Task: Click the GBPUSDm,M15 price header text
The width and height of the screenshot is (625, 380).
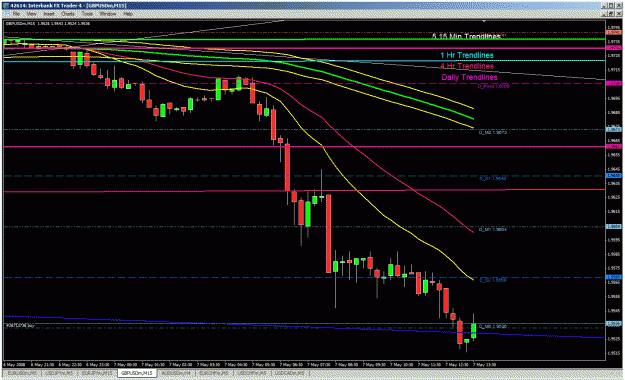Action: pyautogui.click(x=47, y=24)
